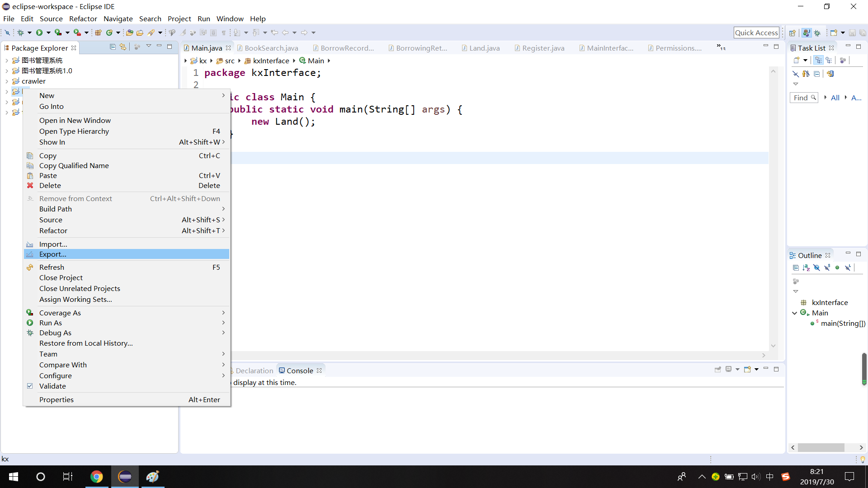Click the Find field in Task List
This screenshot has width=868, height=488.
[801, 98]
